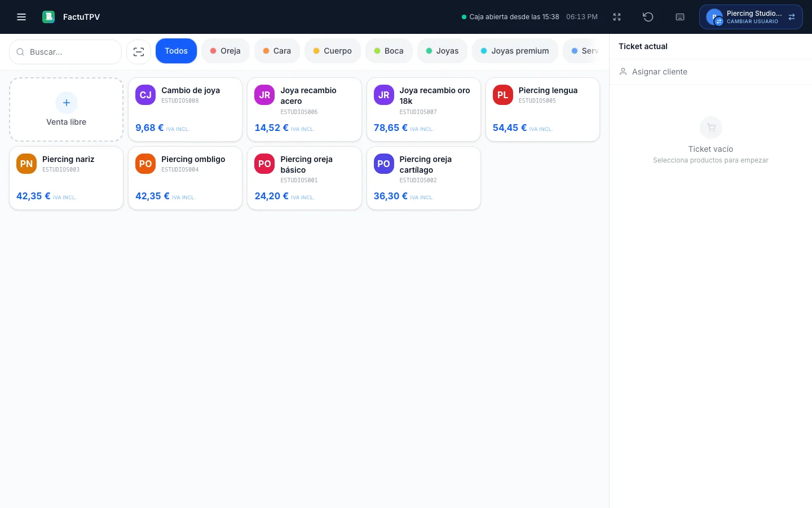Screen dimensions: 812x508
Task: Add Piercing lengua product
Action: (x=542, y=110)
